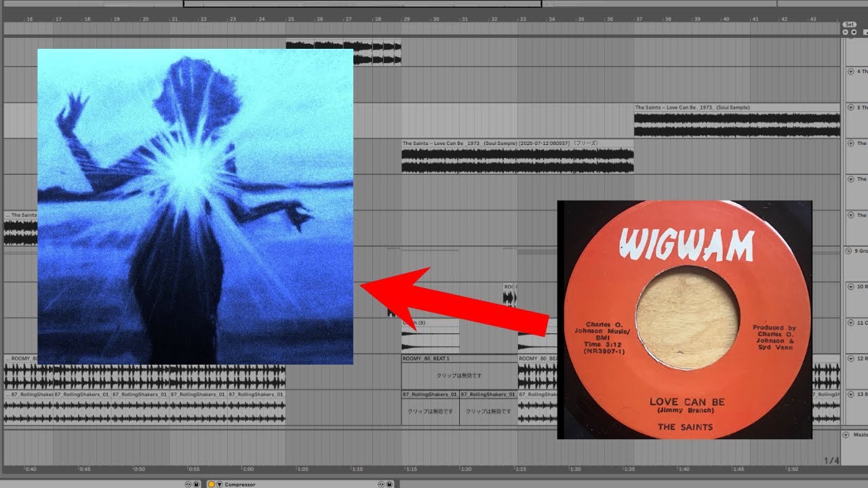Click the Set locator button
This screenshot has height=488, width=868.
point(850,24)
